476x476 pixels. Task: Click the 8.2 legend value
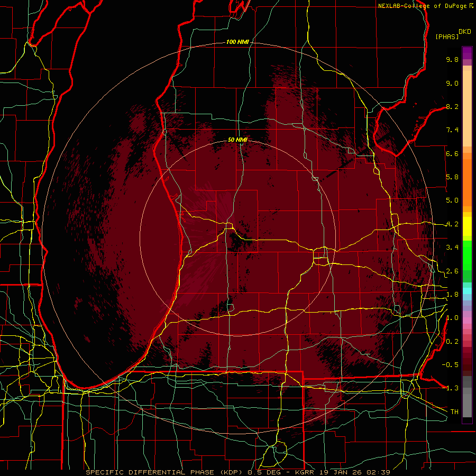452,106
